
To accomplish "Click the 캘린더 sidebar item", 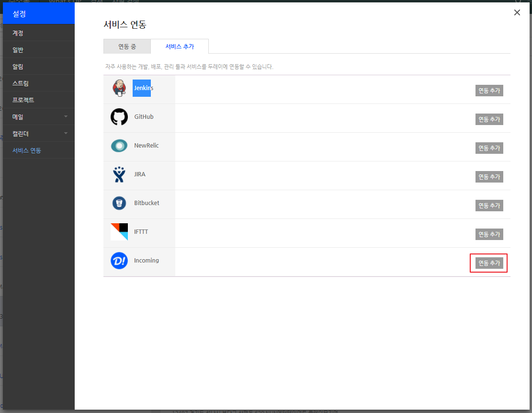I will 39,133.
